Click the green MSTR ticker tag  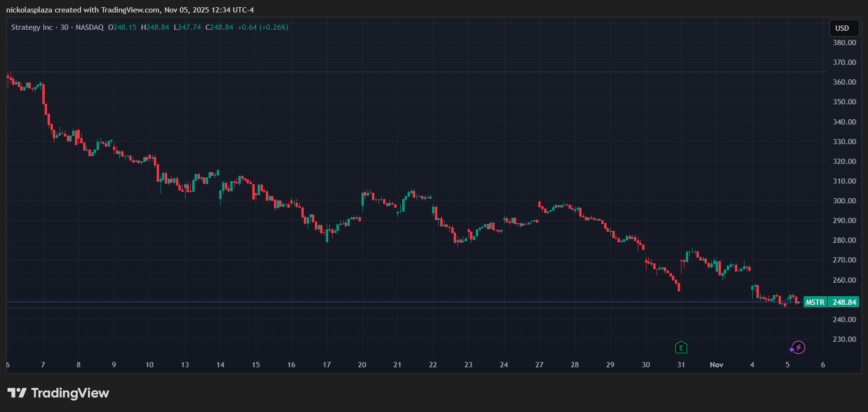(x=815, y=302)
